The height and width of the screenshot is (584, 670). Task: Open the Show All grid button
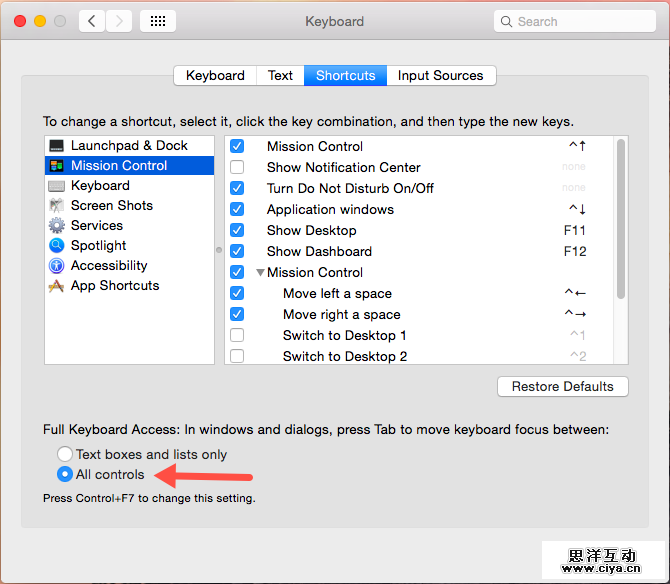tap(158, 21)
